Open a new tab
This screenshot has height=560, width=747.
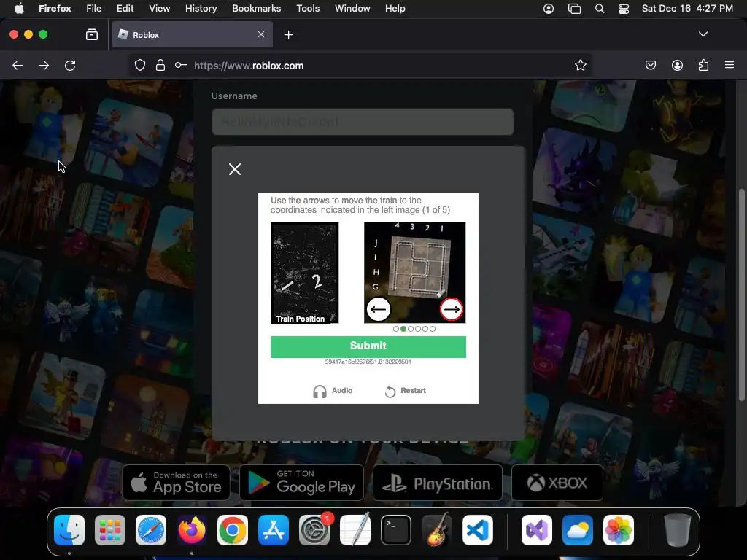tap(288, 35)
